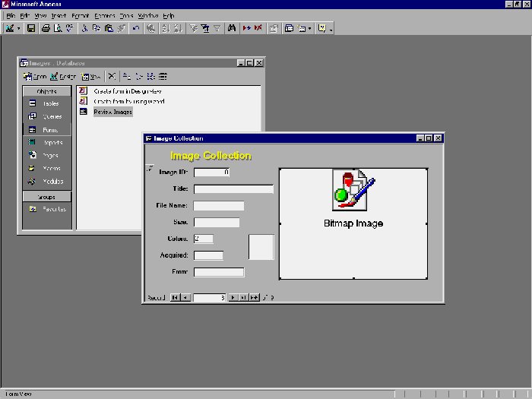The height and width of the screenshot is (399, 532).
Task: Click the Delete X icon in database window
Action: [112, 76]
